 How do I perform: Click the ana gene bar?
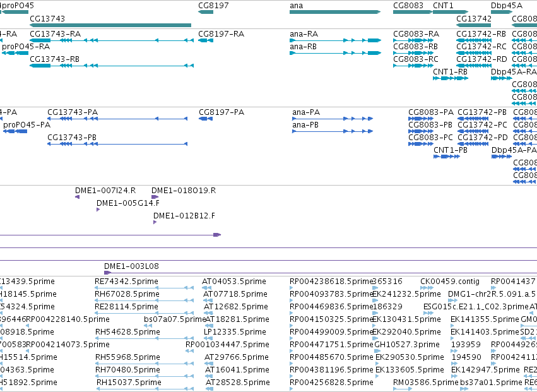pyautogui.click(x=335, y=12)
